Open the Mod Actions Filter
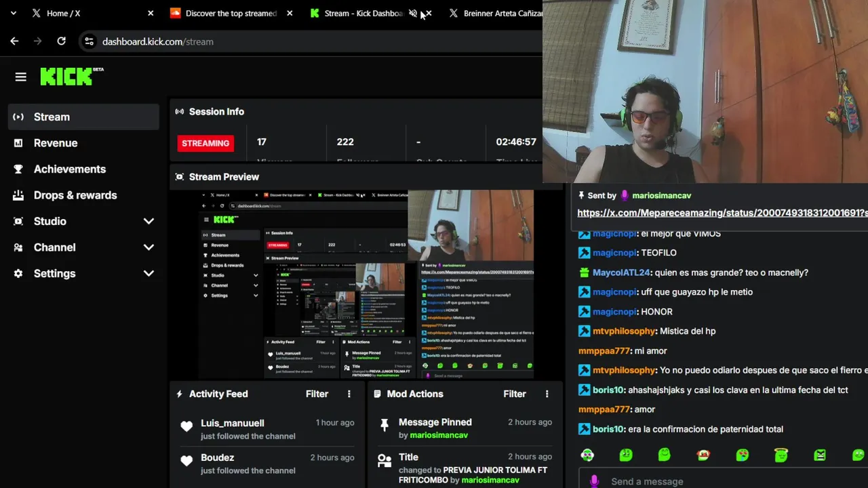868x488 pixels. [515, 394]
